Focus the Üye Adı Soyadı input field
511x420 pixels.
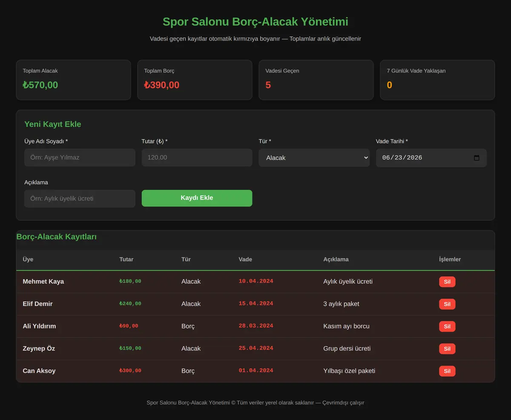click(x=80, y=157)
